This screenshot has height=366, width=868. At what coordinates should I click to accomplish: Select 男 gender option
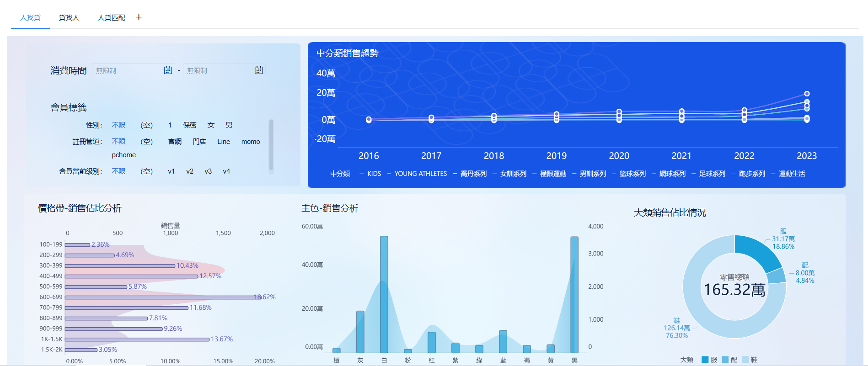point(229,125)
